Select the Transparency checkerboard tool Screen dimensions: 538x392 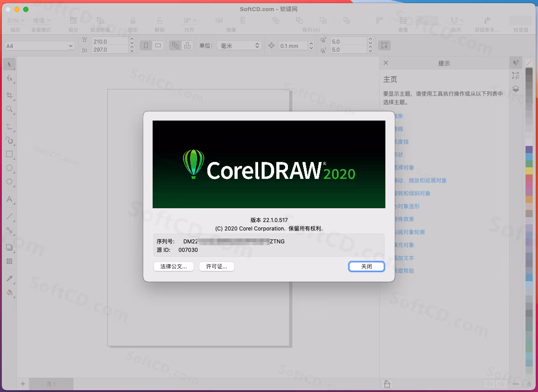pos(9,261)
